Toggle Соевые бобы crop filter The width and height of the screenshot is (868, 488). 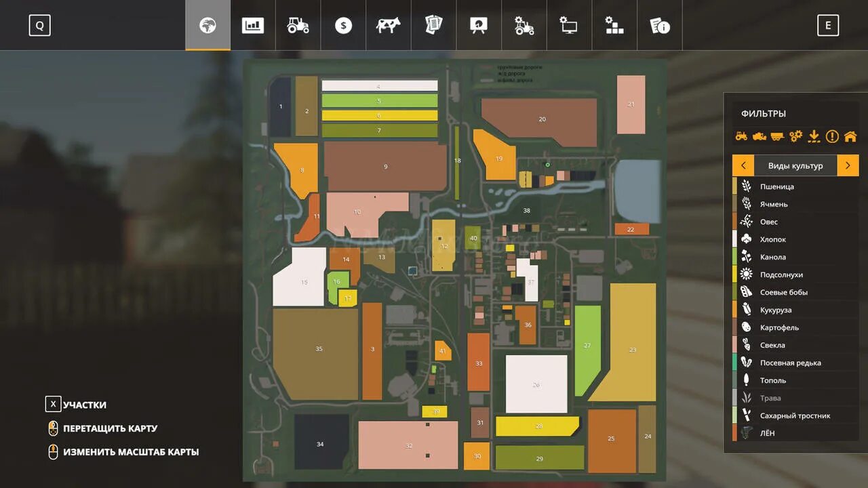[x=795, y=292]
